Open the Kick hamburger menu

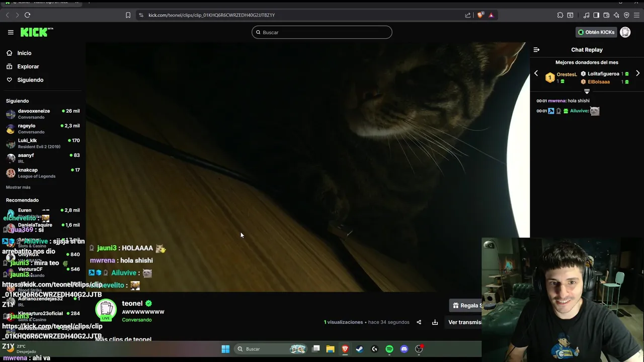point(11,32)
